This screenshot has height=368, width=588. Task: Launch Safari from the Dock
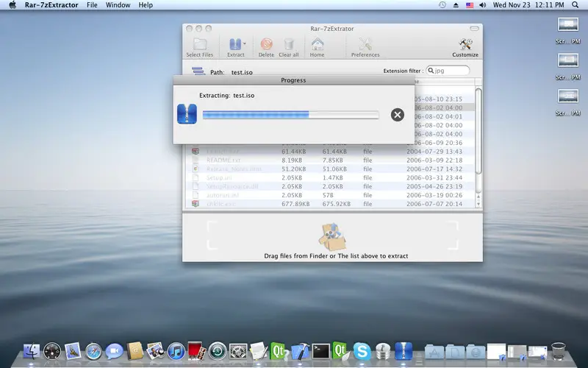(x=93, y=352)
